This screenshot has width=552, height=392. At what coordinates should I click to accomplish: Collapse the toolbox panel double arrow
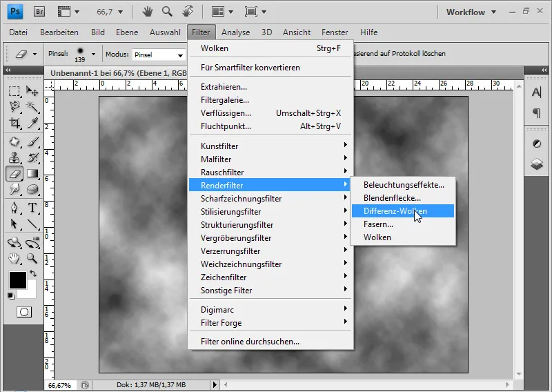coord(8,70)
